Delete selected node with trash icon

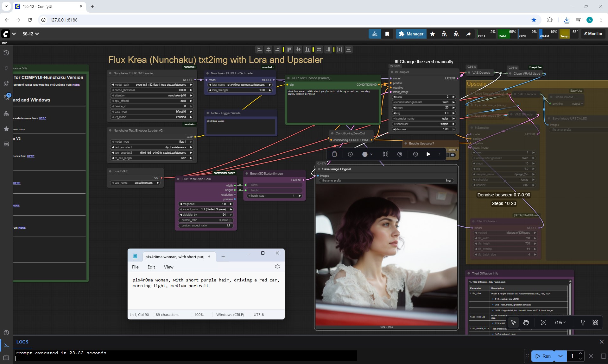point(334,154)
